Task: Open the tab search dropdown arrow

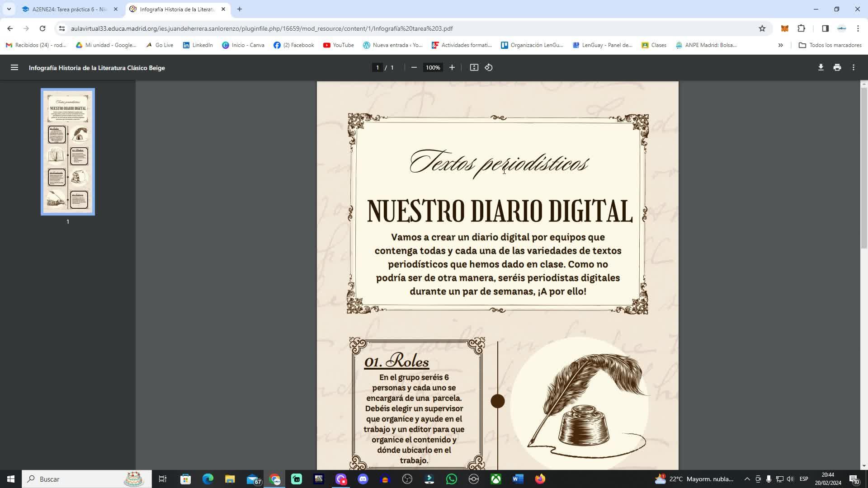Action: [9, 9]
